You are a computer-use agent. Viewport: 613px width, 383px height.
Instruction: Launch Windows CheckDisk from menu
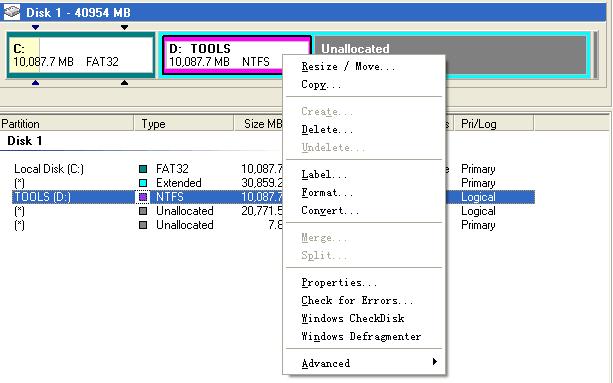tap(353, 318)
